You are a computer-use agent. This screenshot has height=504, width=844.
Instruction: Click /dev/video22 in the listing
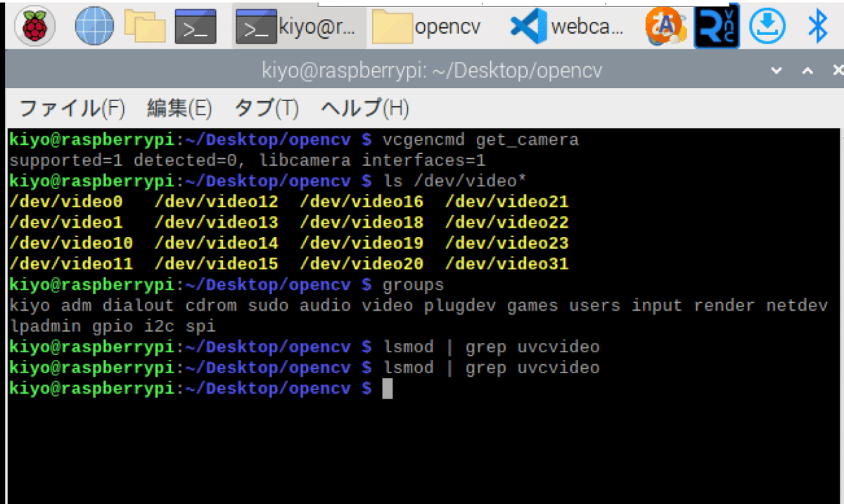507,223
